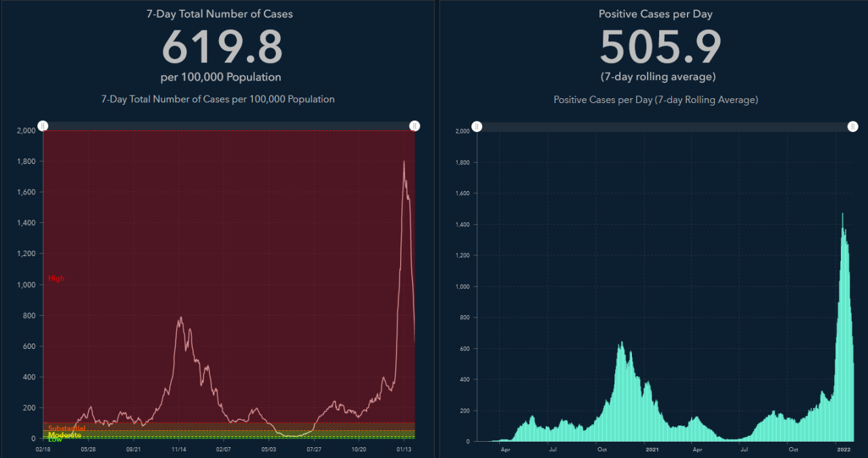This screenshot has height=458, width=868.
Task: Click the 'High' risk level label
Action: point(56,278)
